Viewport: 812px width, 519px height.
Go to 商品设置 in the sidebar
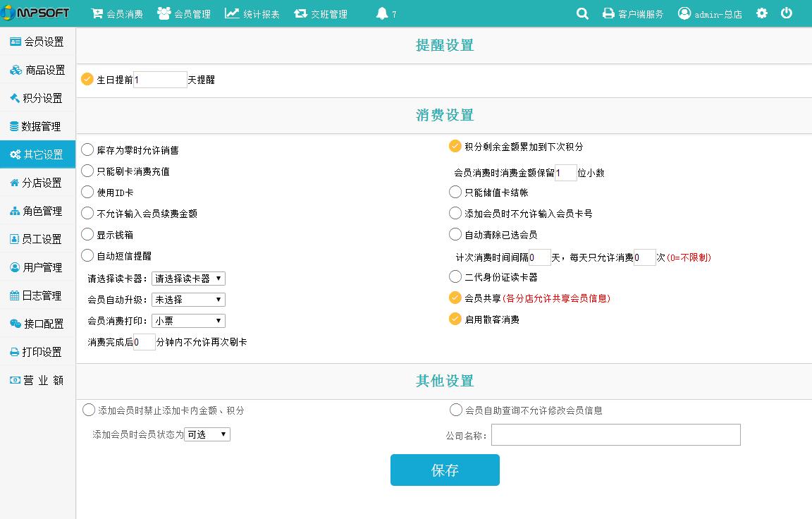point(38,70)
